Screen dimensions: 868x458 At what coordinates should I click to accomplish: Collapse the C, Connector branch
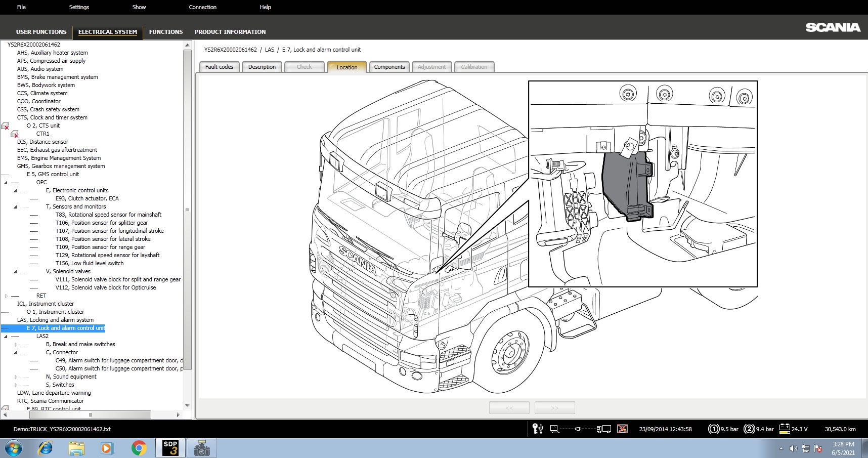pyautogui.click(x=15, y=352)
